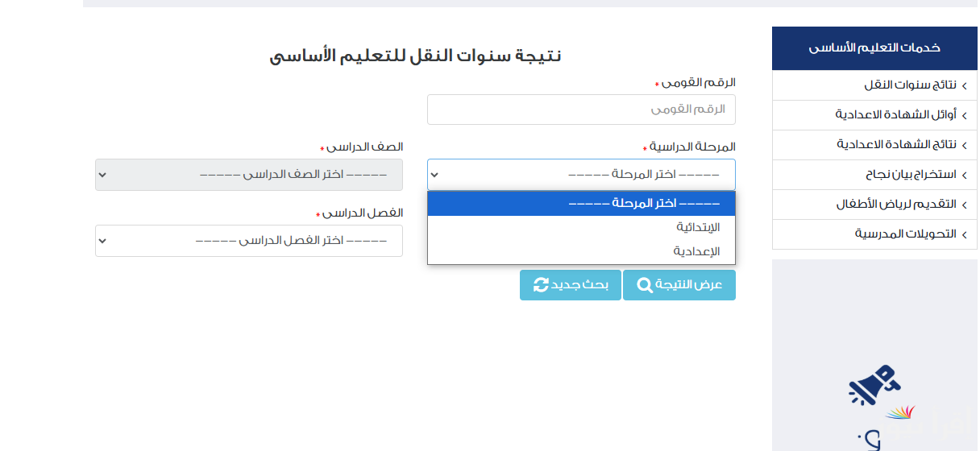Choose the highlighted اختر المرحلة option
The image size is (980, 451).
[x=581, y=204]
